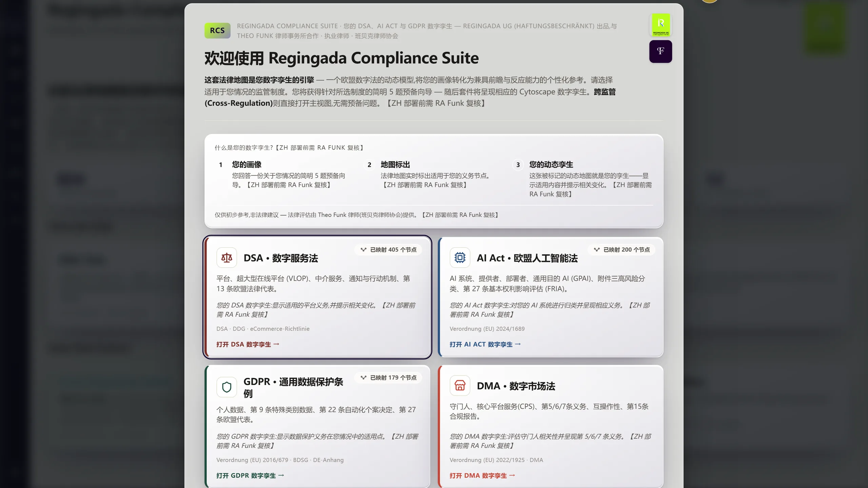Image resolution: width=868 pixels, height=488 pixels.
Task: Select the DSA · 数字服务法 card title
Action: 281,258
